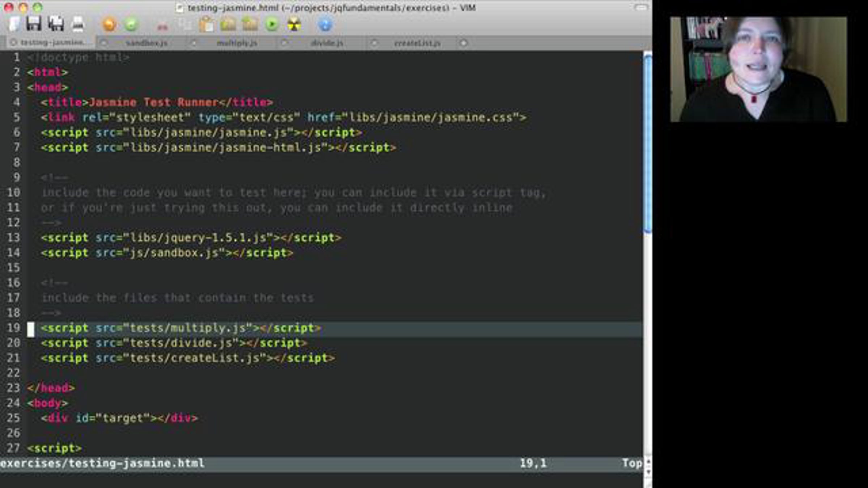Go to the createList.js tab
Viewport: 868px width, 488px height.
[417, 43]
